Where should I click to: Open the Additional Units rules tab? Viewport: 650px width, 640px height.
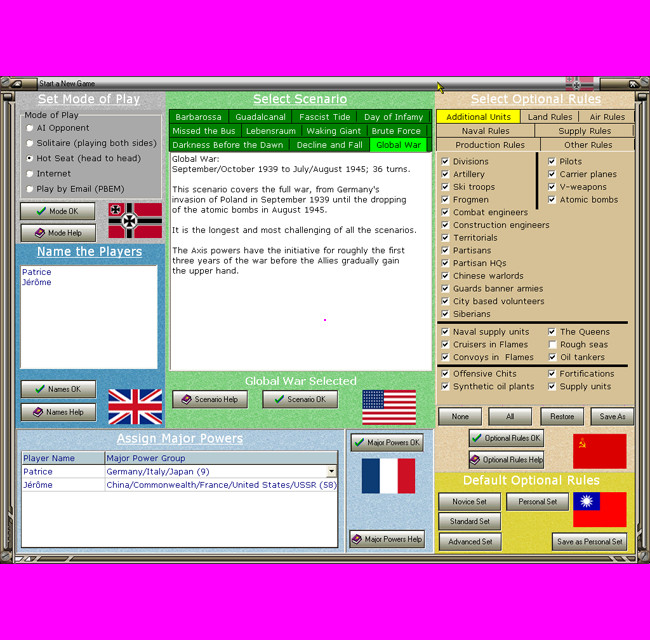point(478,117)
